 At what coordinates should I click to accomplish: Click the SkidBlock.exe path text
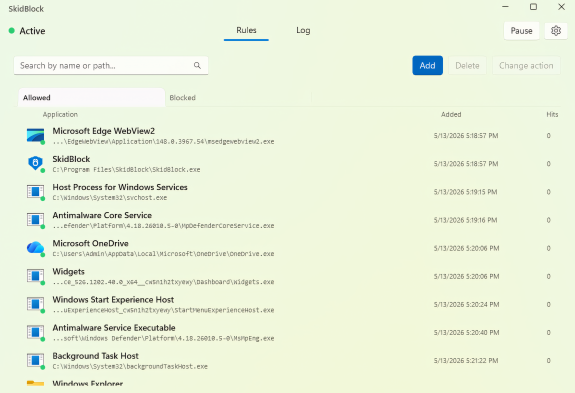126,170
